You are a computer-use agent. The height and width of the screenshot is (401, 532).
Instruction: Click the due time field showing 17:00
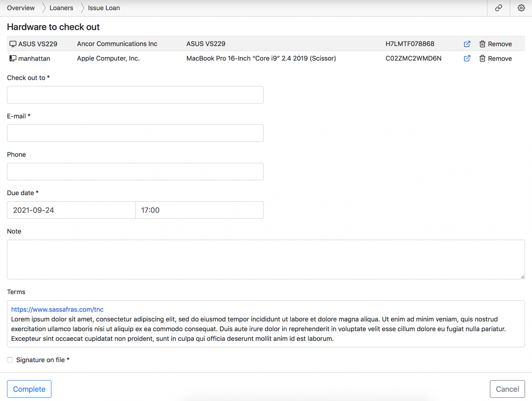click(x=199, y=210)
